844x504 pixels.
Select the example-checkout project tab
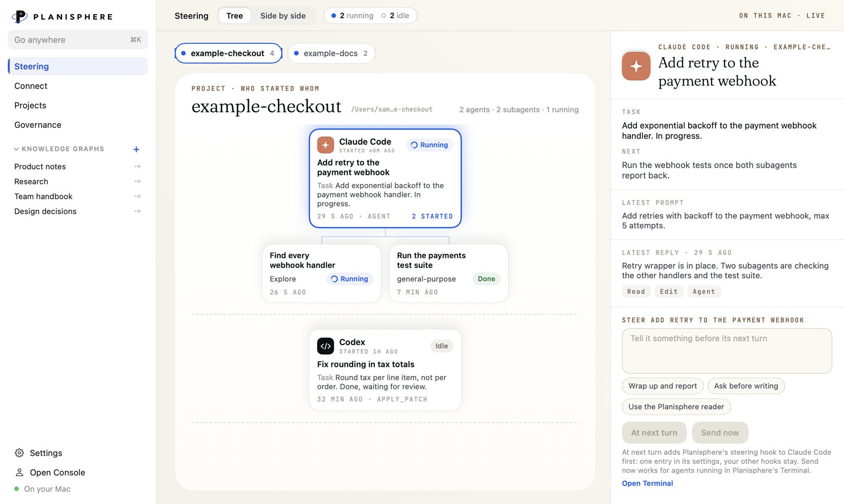point(228,53)
